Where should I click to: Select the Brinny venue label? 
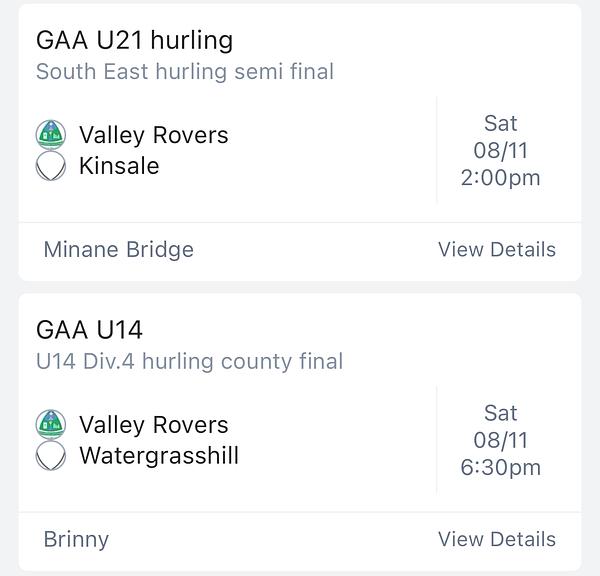[x=76, y=540]
